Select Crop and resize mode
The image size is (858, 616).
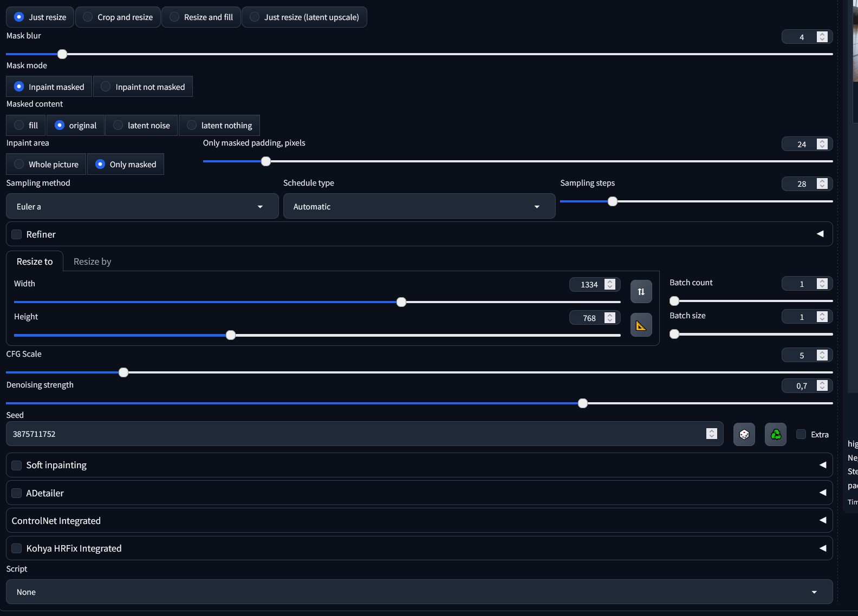(x=118, y=17)
